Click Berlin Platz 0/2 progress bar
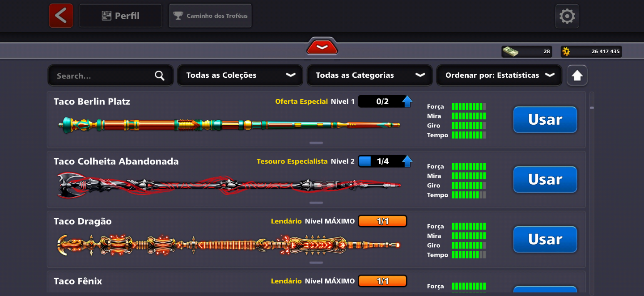 [382, 101]
